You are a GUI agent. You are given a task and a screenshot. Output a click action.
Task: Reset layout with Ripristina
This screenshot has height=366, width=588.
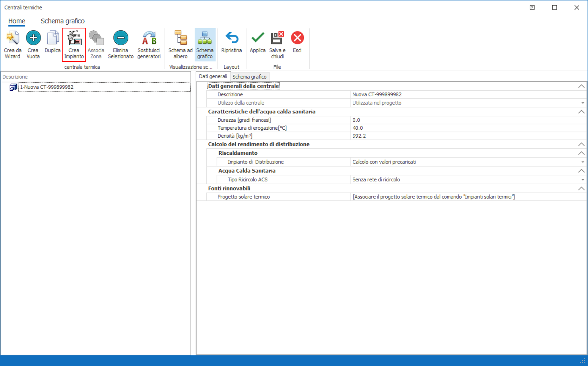click(231, 42)
